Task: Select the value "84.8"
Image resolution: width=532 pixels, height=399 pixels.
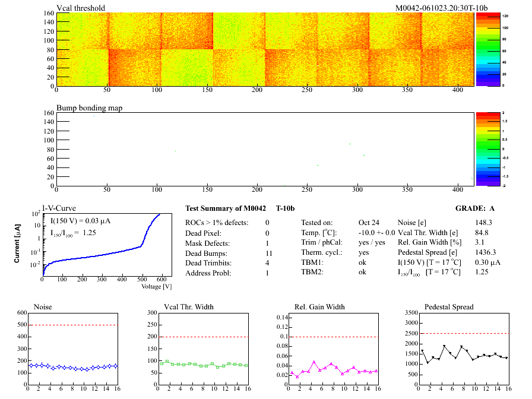Action: [482, 233]
